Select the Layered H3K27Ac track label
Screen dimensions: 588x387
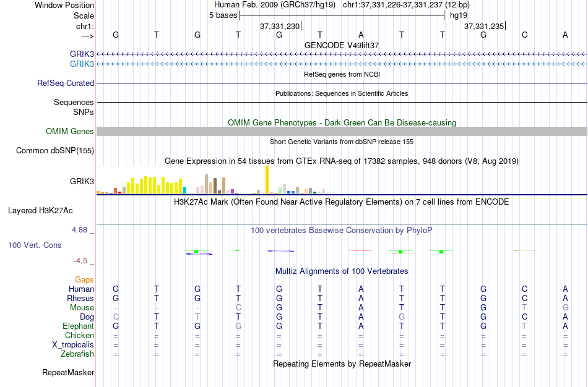pyautogui.click(x=40, y=211)
